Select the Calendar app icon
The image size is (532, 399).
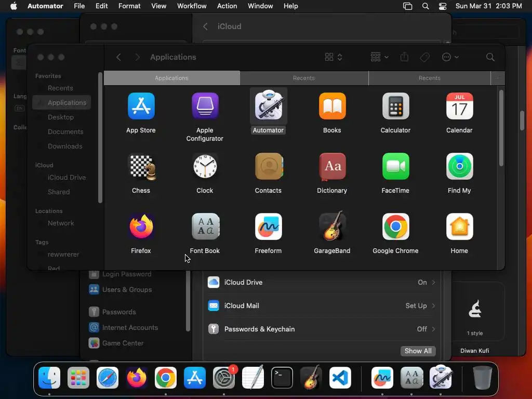click(x=459, y=106)
